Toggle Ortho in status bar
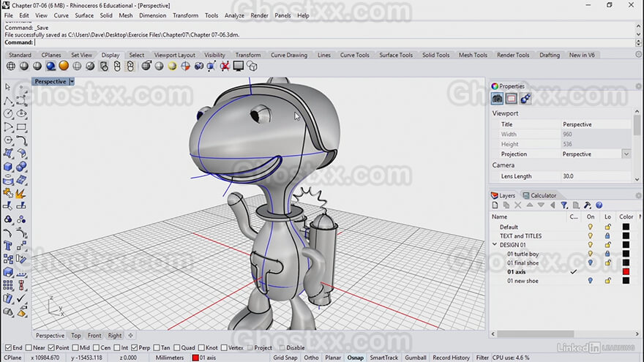The height and width of the screenshot is (362, 644). tap(311, 358)
